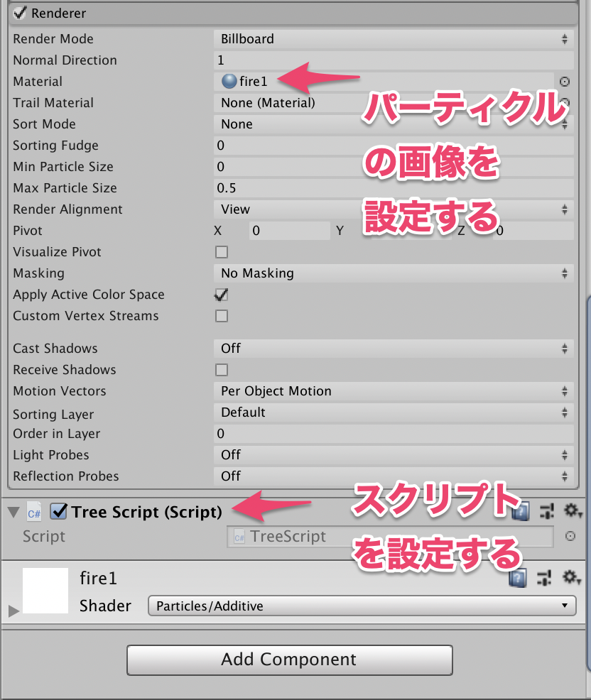Collapse the Tree Script component foldout
Screen dimensions: 591x700
pyautogui.click(x=13, y=512)
